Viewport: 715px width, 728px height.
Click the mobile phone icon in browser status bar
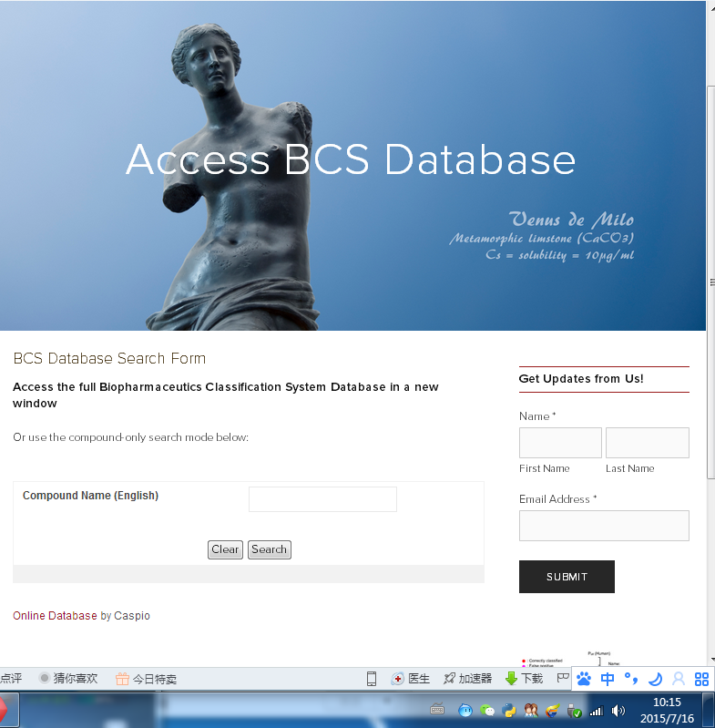point(372,679)
